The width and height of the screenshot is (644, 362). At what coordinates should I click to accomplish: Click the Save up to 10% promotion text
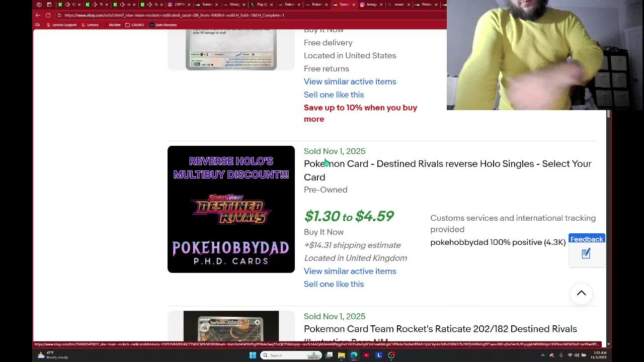tap(360, 113)
